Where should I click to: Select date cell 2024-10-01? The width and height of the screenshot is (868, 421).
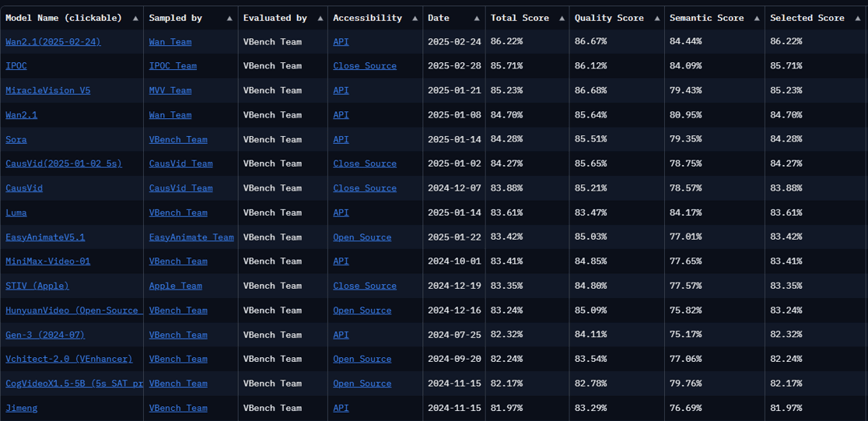tap(454, 261)
